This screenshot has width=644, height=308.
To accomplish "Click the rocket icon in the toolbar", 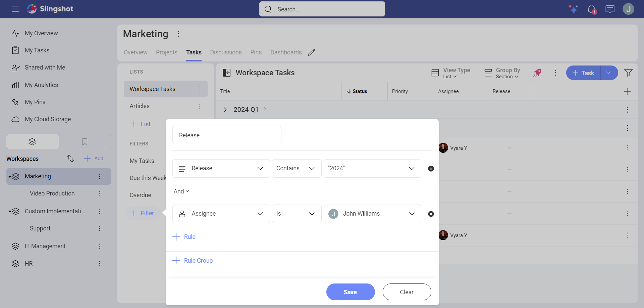I will click(x=537, y=73).
